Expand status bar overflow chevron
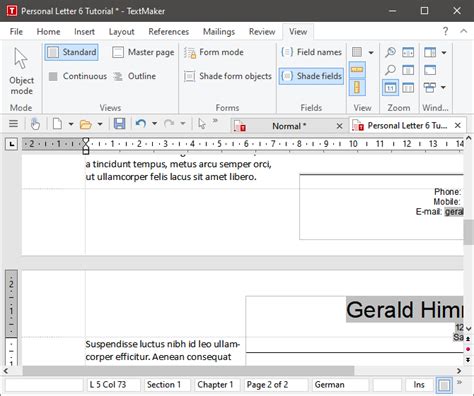This screenshot has width=474, height=396. tap(459, 382)
